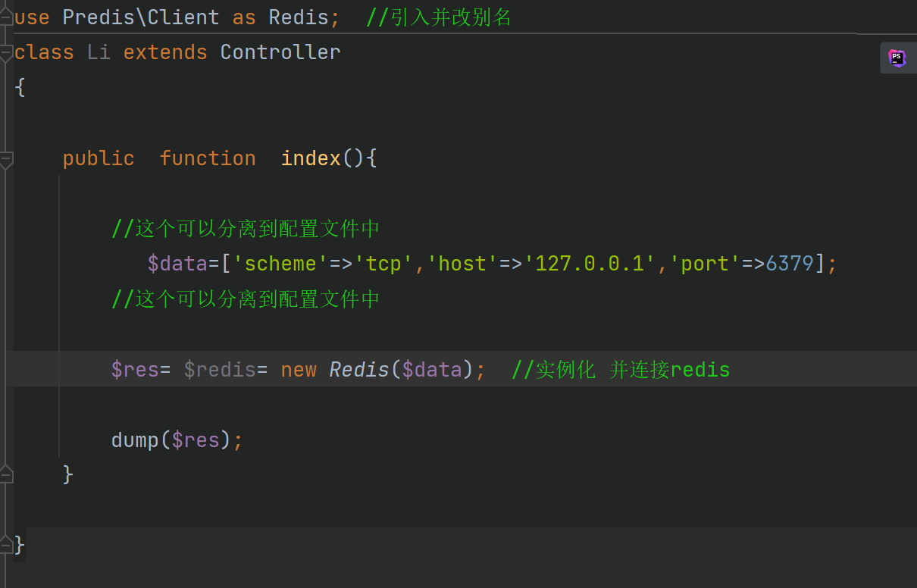917x588 pixels.
Task: Click the closing brace of index function
Action: 68,474
